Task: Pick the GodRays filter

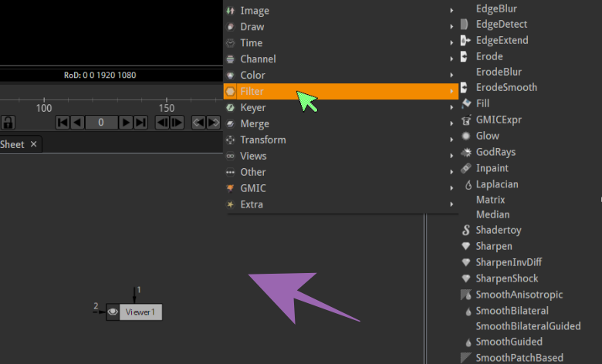Action: (495, 152)
